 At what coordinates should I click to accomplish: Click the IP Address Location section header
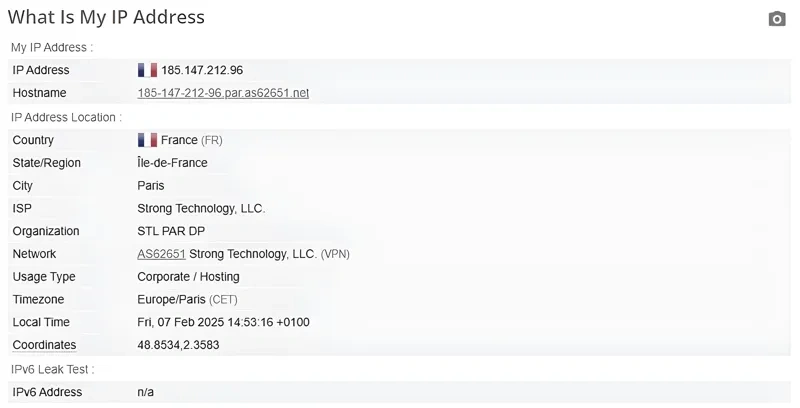click(x=66, y=117)
